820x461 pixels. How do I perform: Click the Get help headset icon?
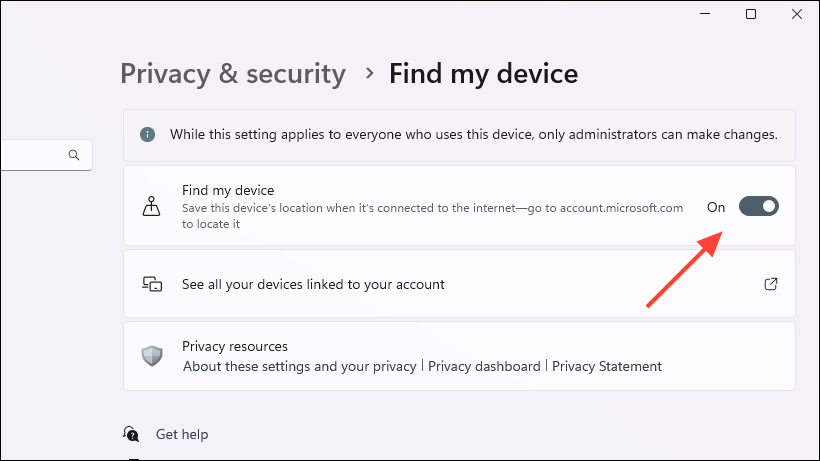pyautogui.click(x=131, y=434)
